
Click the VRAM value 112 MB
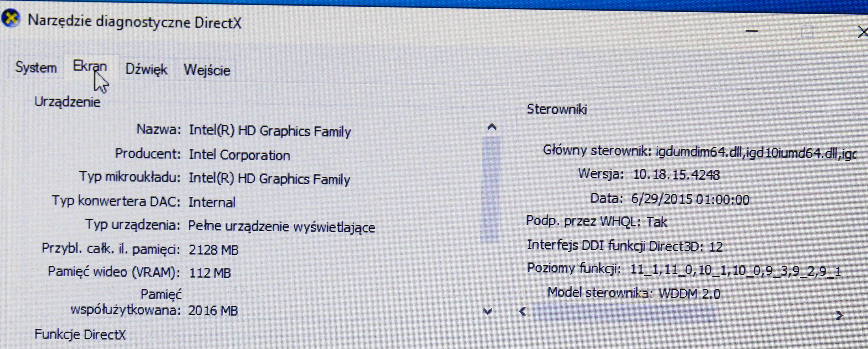[210, 273]
